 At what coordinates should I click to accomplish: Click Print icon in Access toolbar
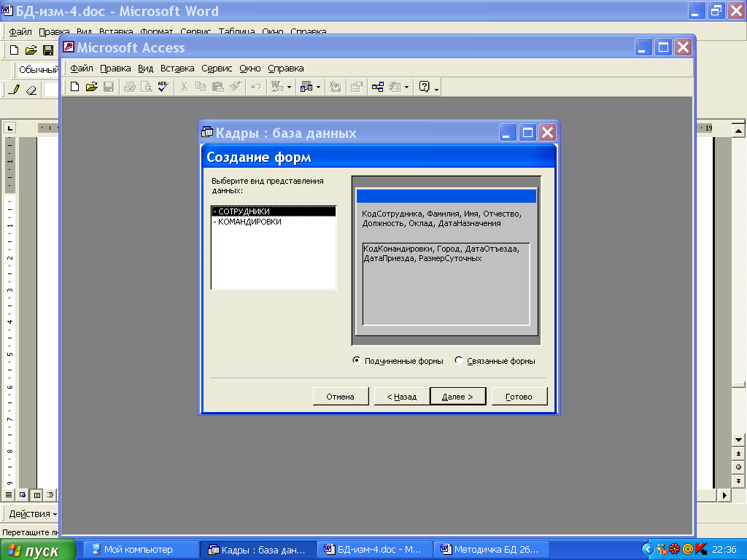130,87
